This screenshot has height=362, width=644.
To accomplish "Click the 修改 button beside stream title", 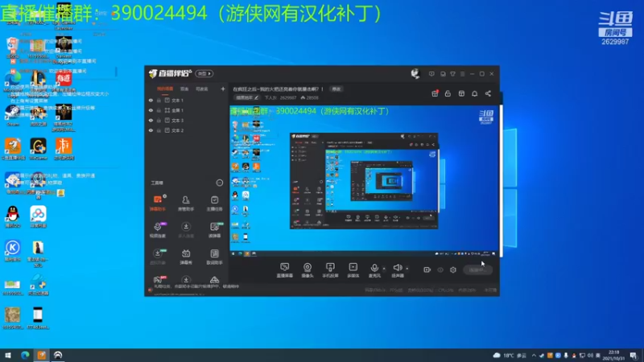I will coord(336,89).
